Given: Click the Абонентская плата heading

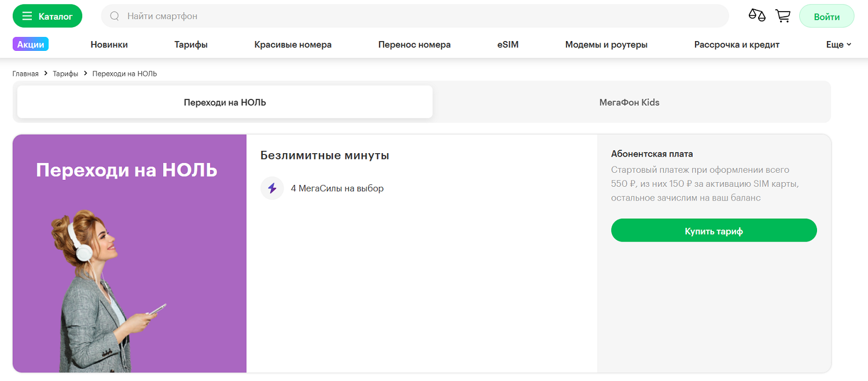Looking at the screenshot, I should (x=652, y=154).
